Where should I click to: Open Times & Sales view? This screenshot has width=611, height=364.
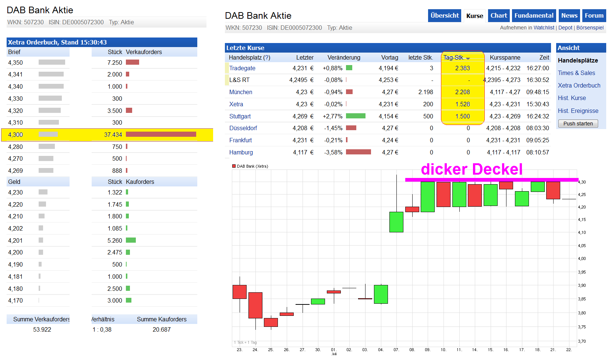(576, 73)
